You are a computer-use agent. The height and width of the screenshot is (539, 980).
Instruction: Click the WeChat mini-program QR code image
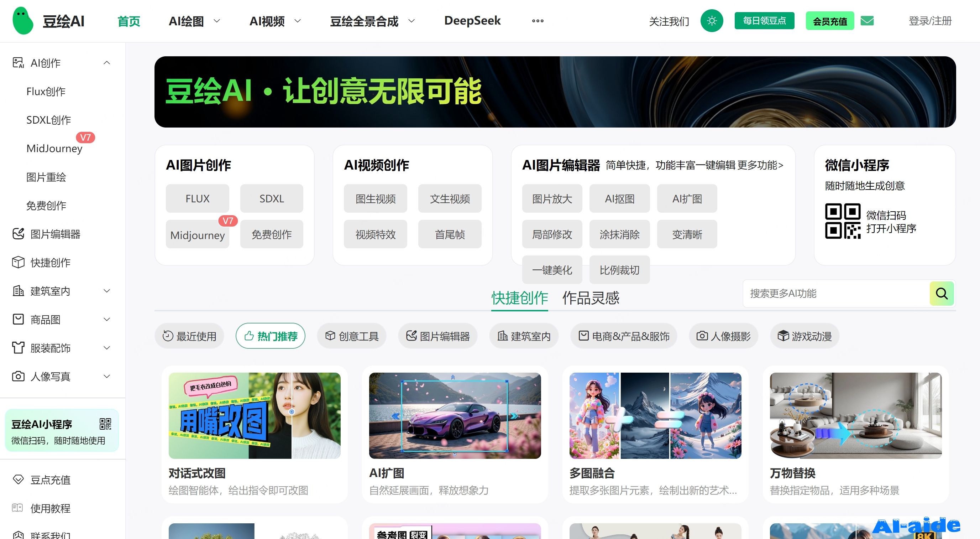click(843, 221)
